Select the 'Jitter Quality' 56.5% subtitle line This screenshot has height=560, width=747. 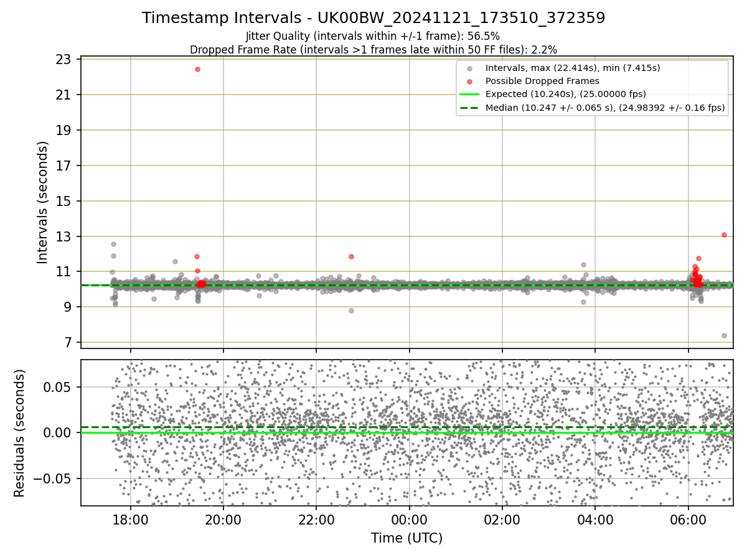[374, 36]
